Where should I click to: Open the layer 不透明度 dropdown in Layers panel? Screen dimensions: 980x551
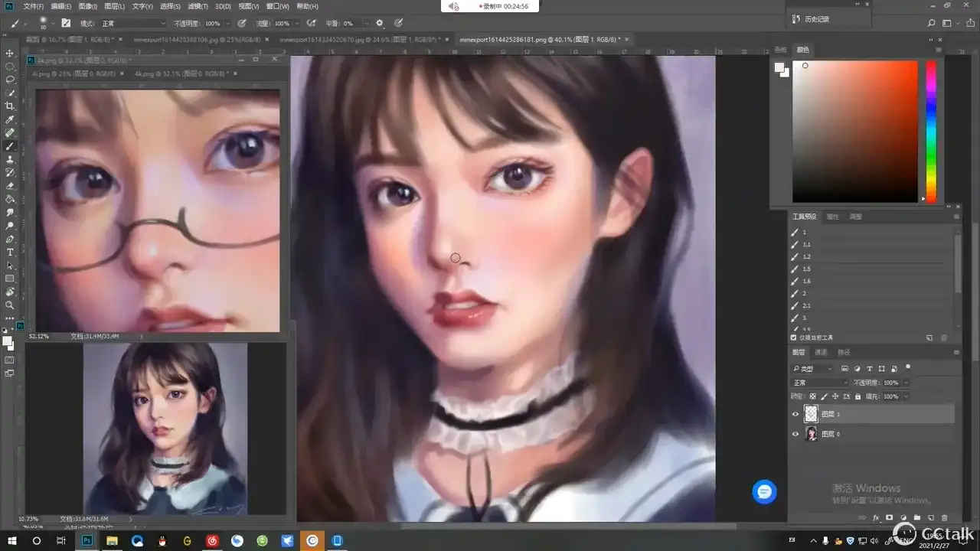[x=906, y=383]
